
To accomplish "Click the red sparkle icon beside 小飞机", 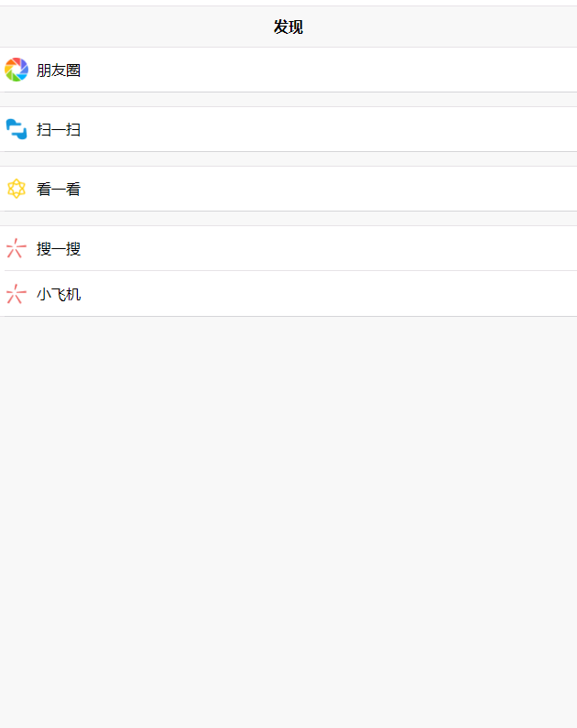I will 16,294.
